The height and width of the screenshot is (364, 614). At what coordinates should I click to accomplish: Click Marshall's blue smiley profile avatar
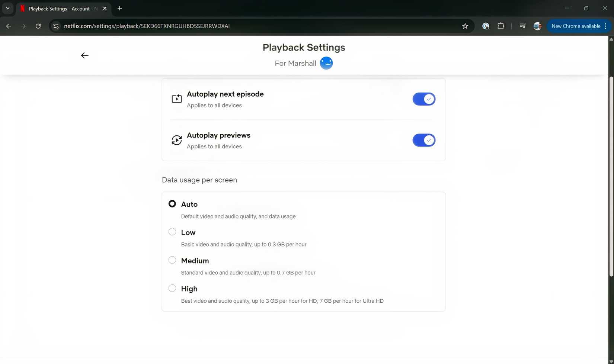[x=326, y=63]
